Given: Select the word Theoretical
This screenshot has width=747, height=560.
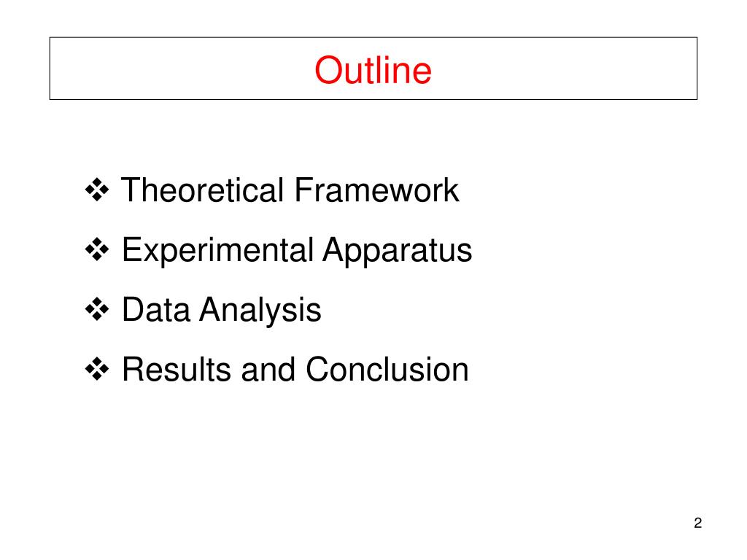Looking at the screenshot, I should pos(203,190).
